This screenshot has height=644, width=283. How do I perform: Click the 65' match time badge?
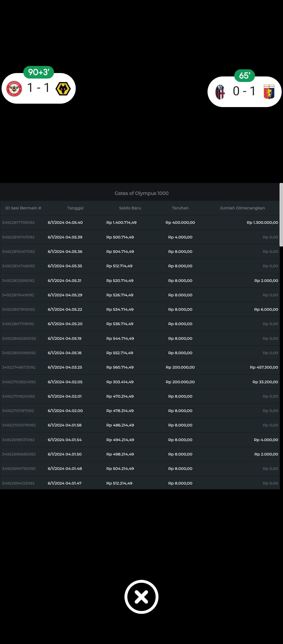244,76
